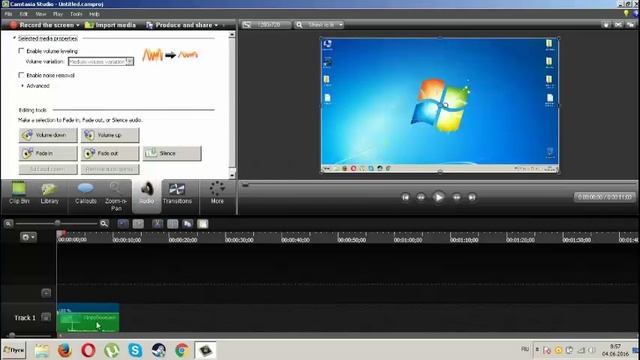Silence the selected audio
640x360 pixels.
click(x=172, y=153)
